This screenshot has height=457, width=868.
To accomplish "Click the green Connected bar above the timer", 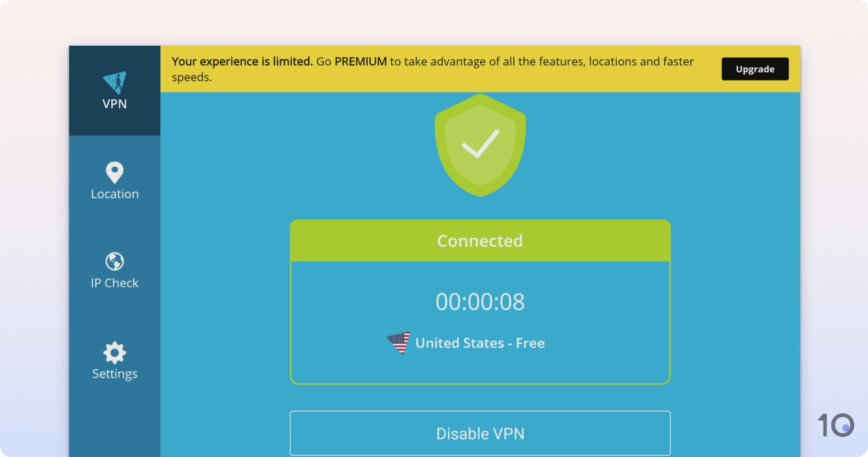I will [x=480, y=239].
